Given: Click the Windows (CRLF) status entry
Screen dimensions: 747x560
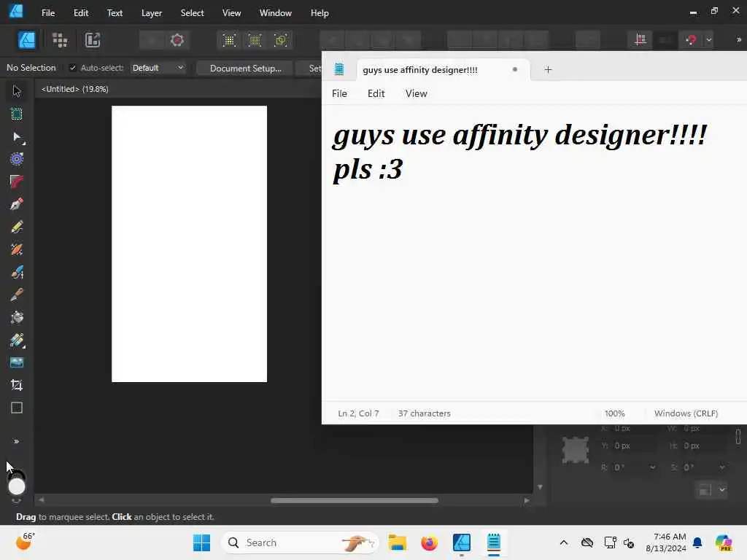Looking at the screenshot, I should 686,413.
